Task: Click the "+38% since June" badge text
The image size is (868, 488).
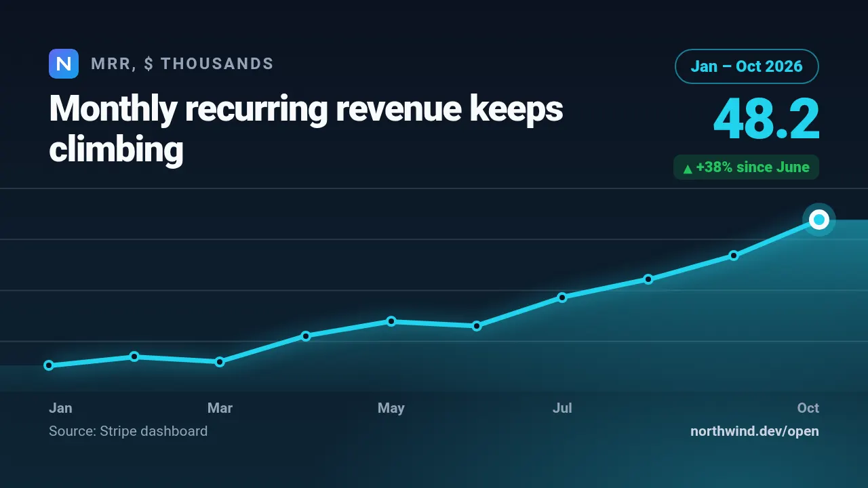Action: [x=753, y=167]
